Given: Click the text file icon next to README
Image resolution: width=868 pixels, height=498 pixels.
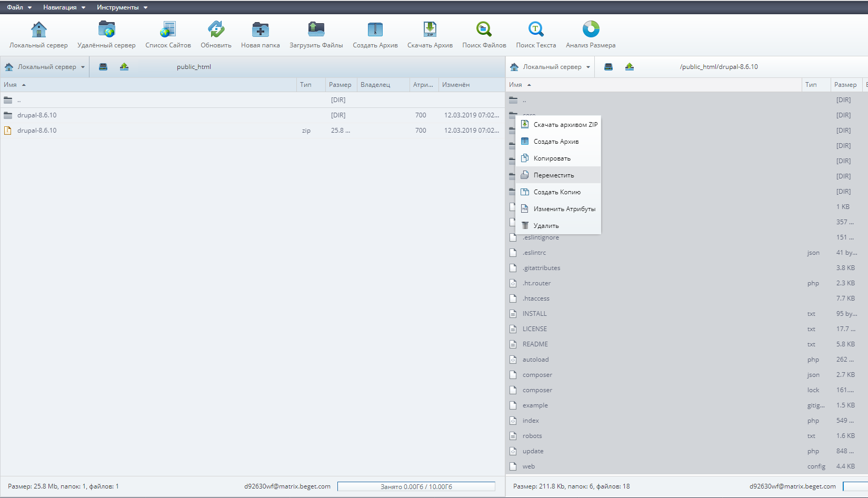Looking at the screenshot, I should click(513, 344).
